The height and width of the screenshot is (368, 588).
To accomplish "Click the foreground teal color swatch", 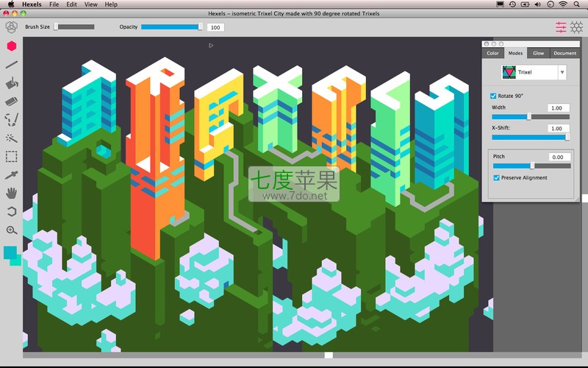I will (x=10, y=252).
